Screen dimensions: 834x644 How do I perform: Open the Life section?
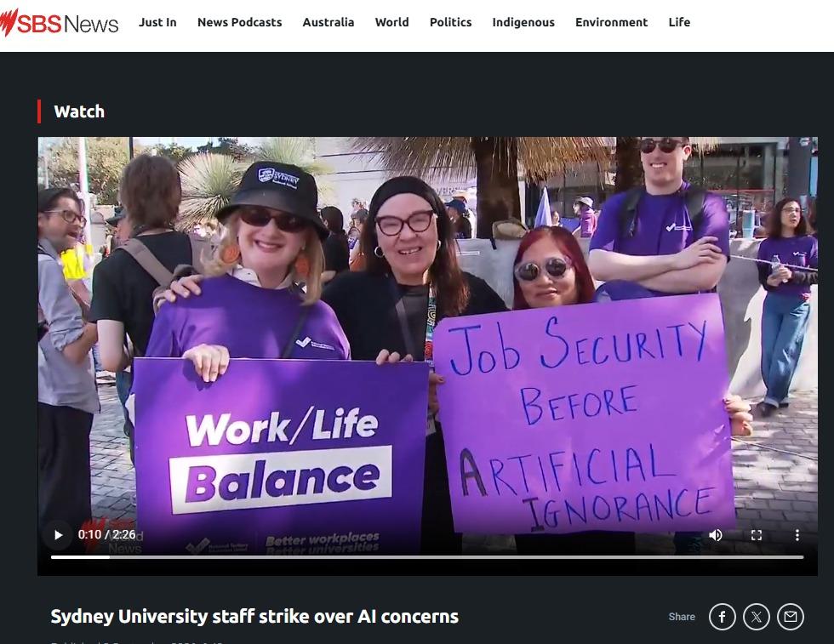tap(679, 22)
